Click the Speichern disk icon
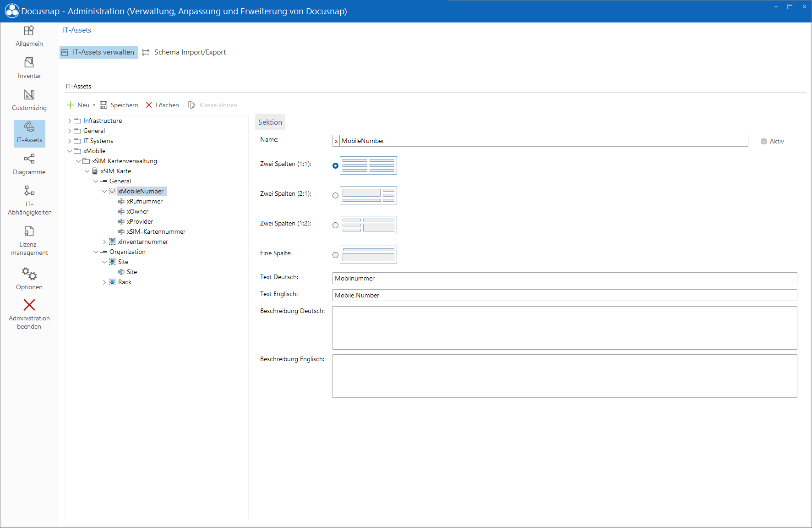This screenshot has height=528, width=812. pyautogui.click(x=104, y=105)
